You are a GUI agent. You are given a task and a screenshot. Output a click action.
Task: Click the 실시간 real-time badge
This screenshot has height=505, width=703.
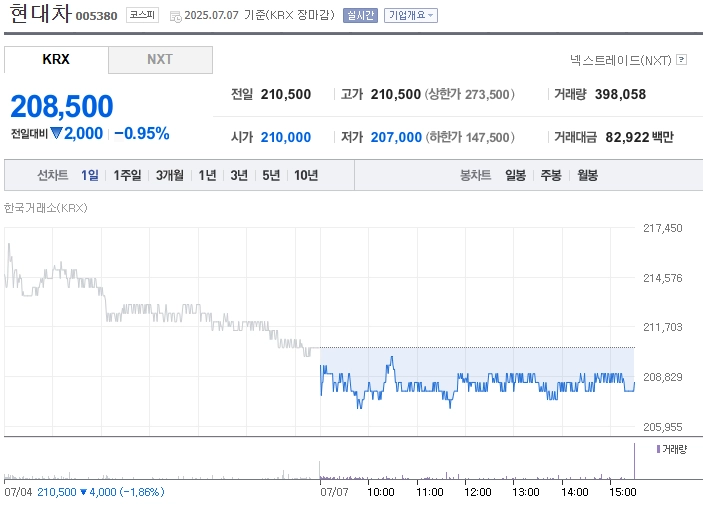[x=360, y=16]
